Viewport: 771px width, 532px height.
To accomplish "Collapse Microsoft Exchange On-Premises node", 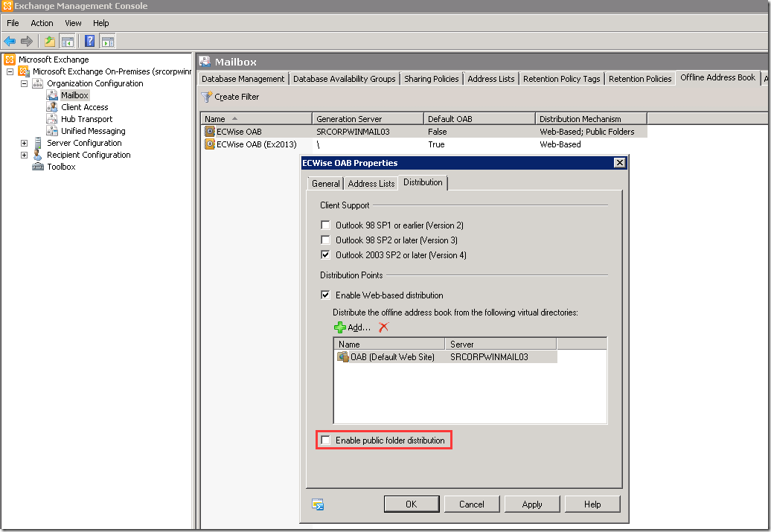I will click(10, 71).
